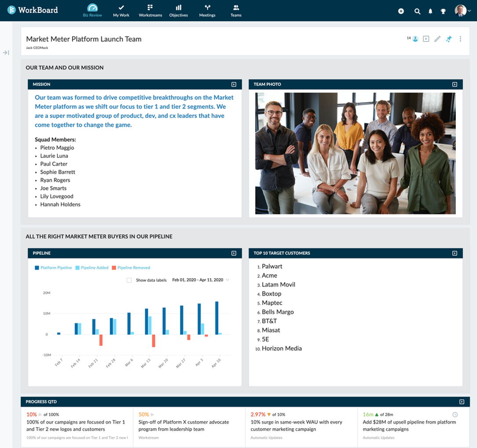Expand the Pipeline panel
The height and width of the screenshot is (448, 477).
pyautogui.click(x=234, y=253)
